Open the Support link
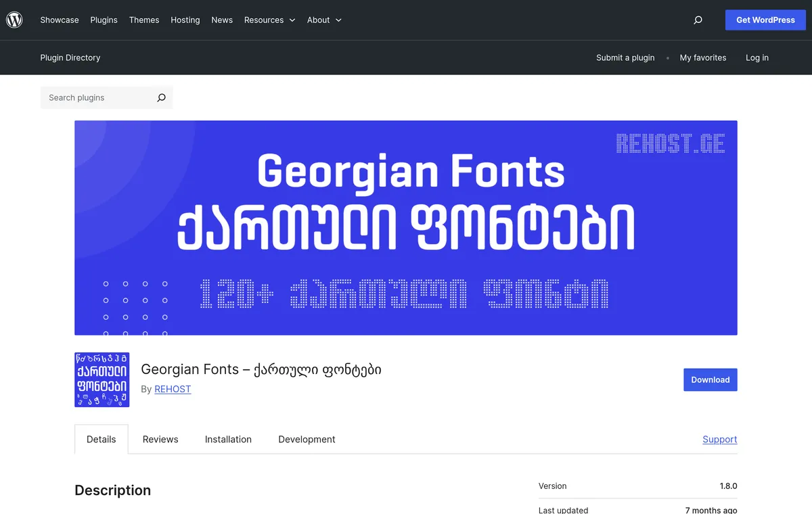The image size is (812, 514). (720, 439)
